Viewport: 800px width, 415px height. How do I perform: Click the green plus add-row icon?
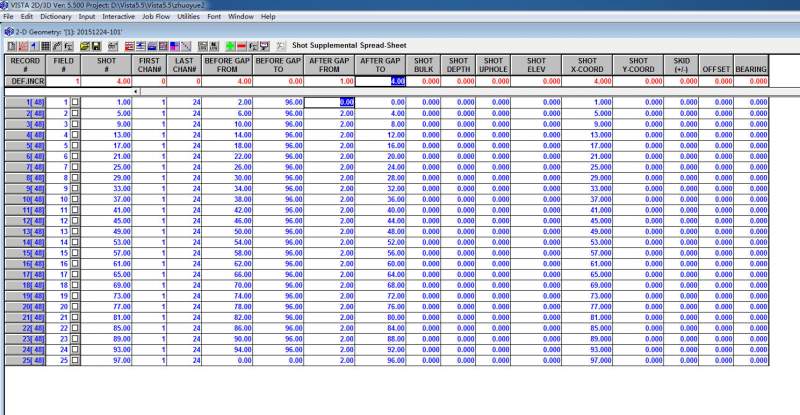pos(231,46)
